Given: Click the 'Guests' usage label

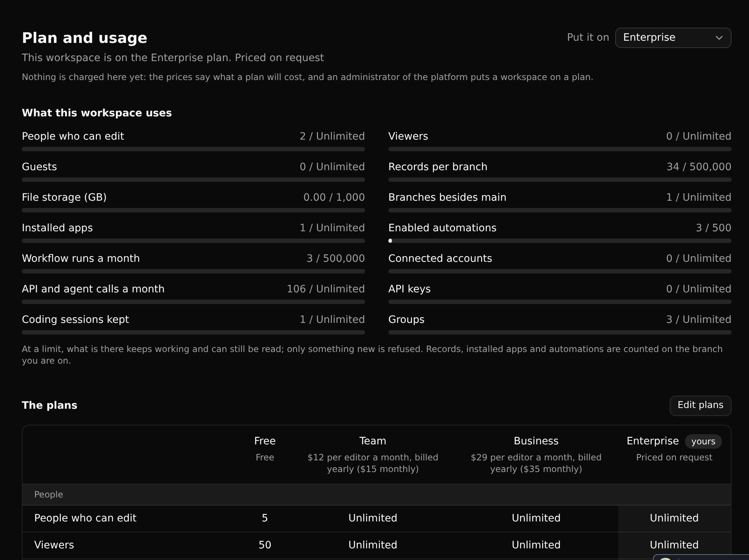Looking at the screenshot, I should point(39,167).
